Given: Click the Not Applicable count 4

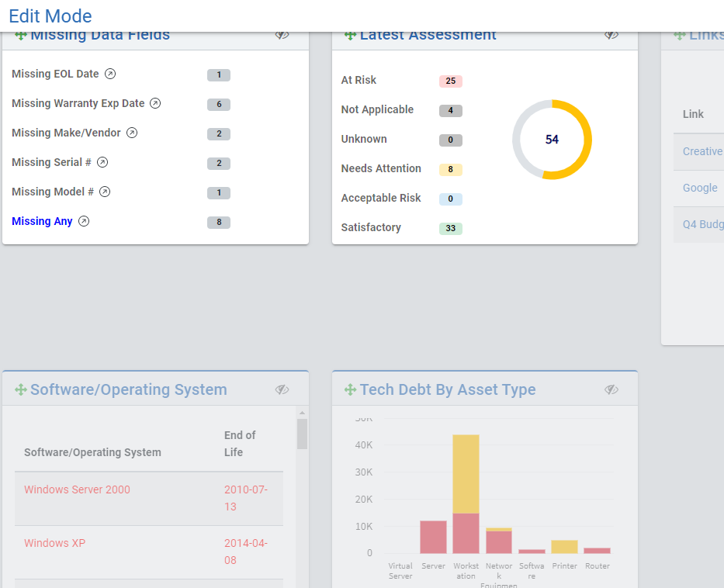Looking at the screenshot, I should click(x=451, y=111).
